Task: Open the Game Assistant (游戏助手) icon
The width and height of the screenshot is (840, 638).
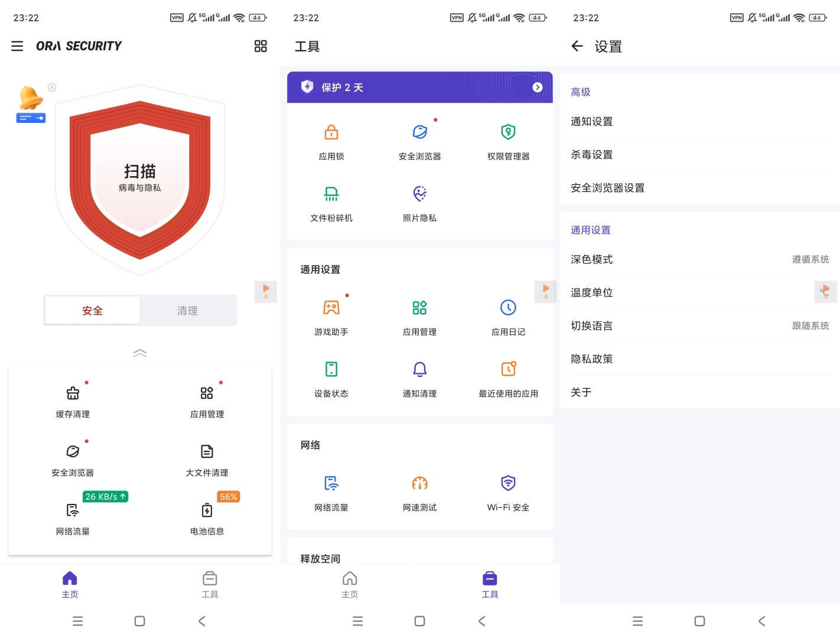Action: tap(331, 317)
